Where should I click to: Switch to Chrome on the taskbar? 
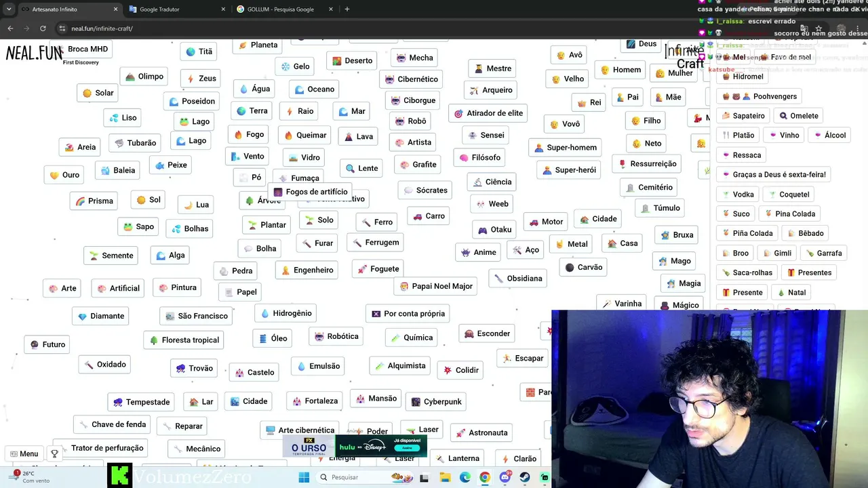point(485,477)
